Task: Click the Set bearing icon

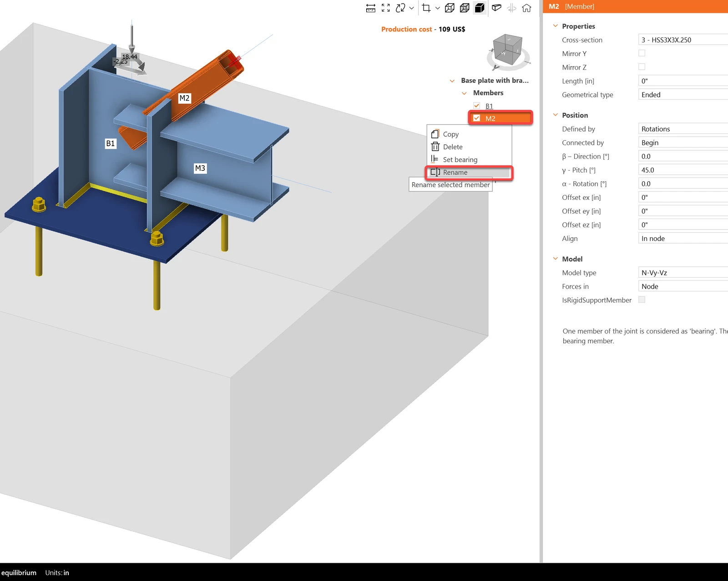Action: (x=435, y=159)
